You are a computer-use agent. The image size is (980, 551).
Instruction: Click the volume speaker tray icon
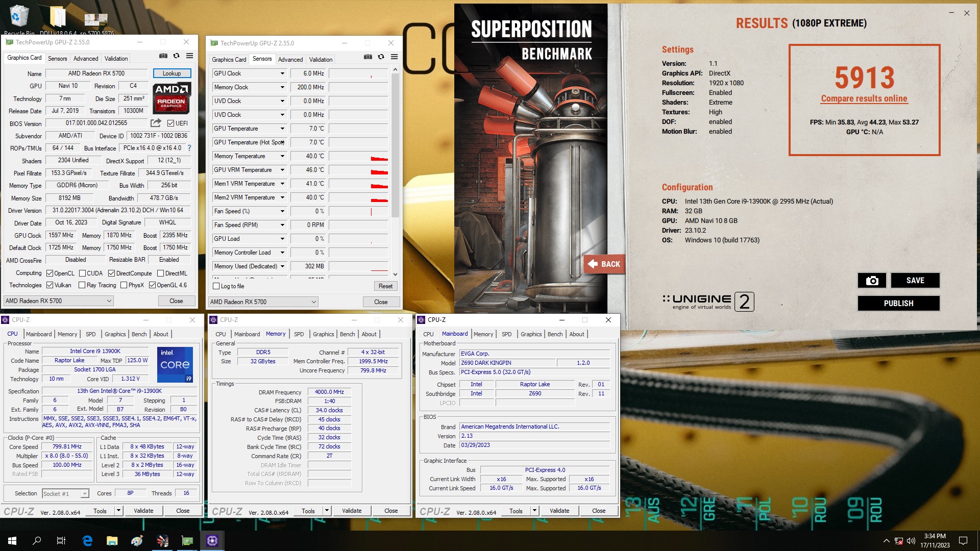[911, 541]
